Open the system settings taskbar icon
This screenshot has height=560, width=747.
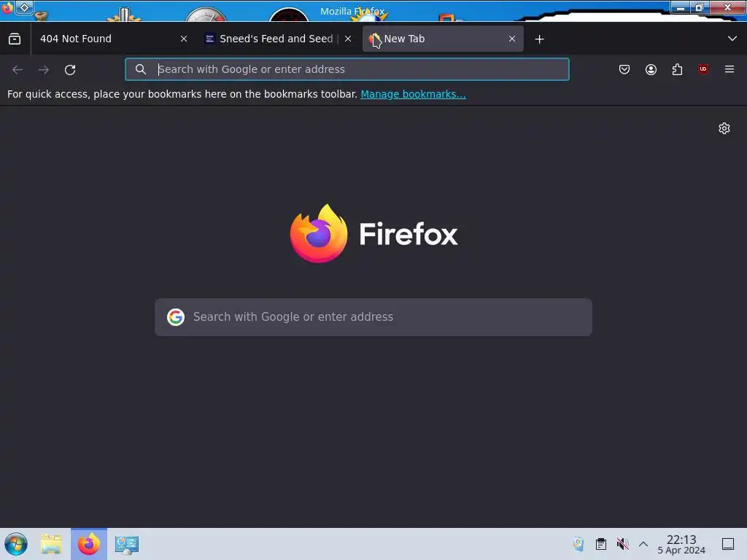pos(127,544)
